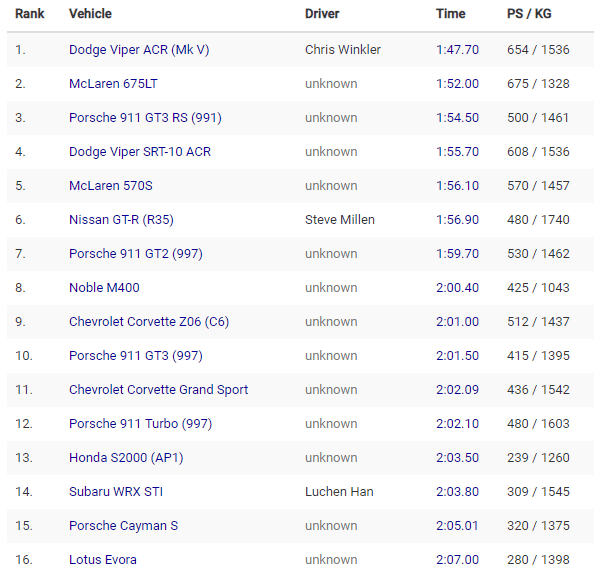The width and height of the screenshot is (599, 574).
Task: Open the Lotus Evora vehicle page
Action: coord(103,559)
